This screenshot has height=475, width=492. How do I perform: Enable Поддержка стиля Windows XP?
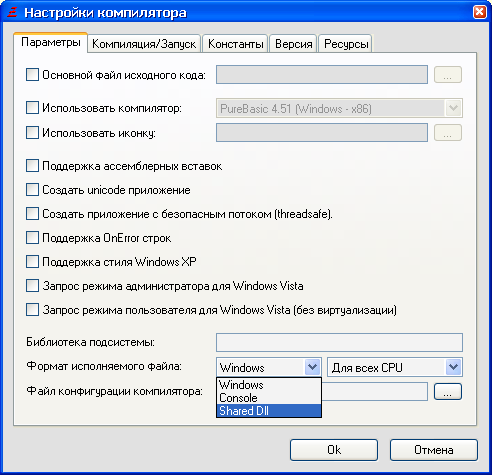32,262
